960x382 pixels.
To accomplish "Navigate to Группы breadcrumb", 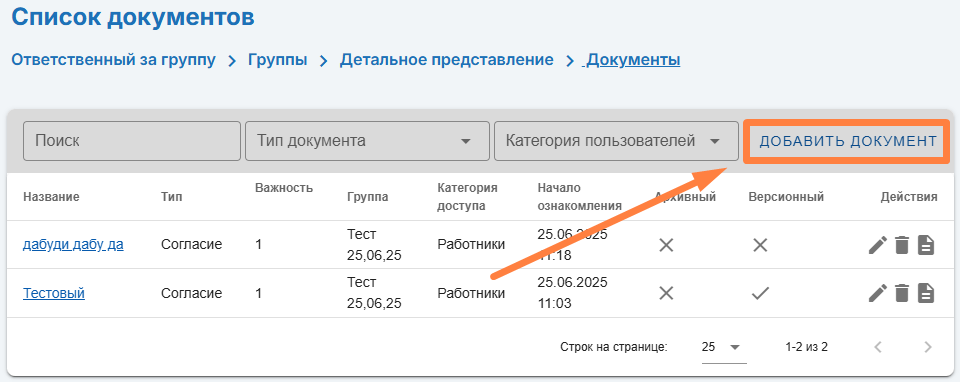I will pyautogui.click(x=277, y=60).
